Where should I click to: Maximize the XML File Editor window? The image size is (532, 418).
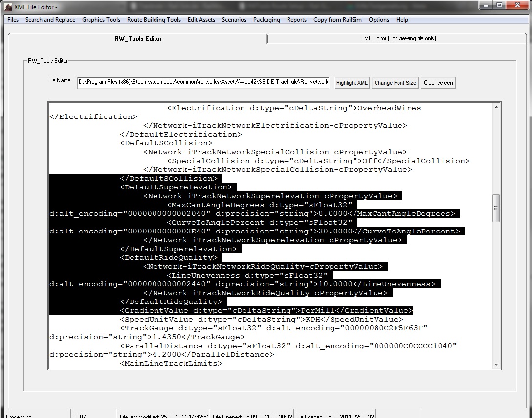click(499, 5)
